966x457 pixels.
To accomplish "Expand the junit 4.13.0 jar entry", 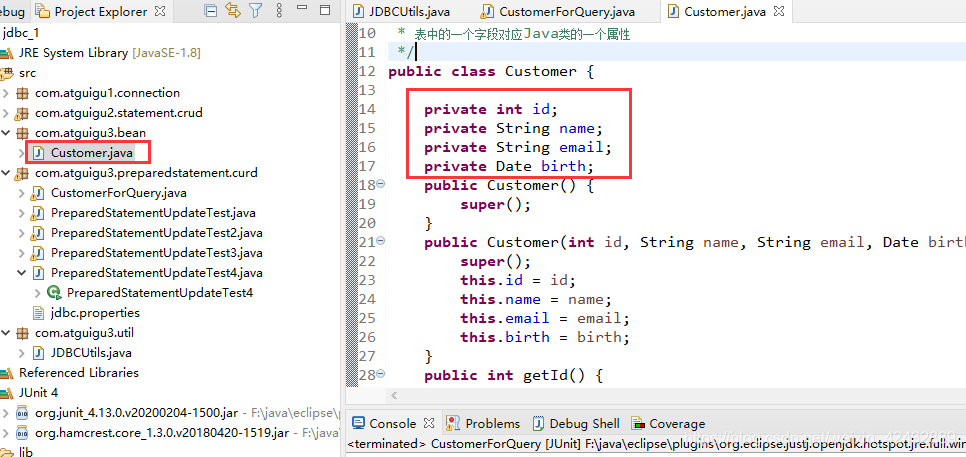I will [6, 413].
